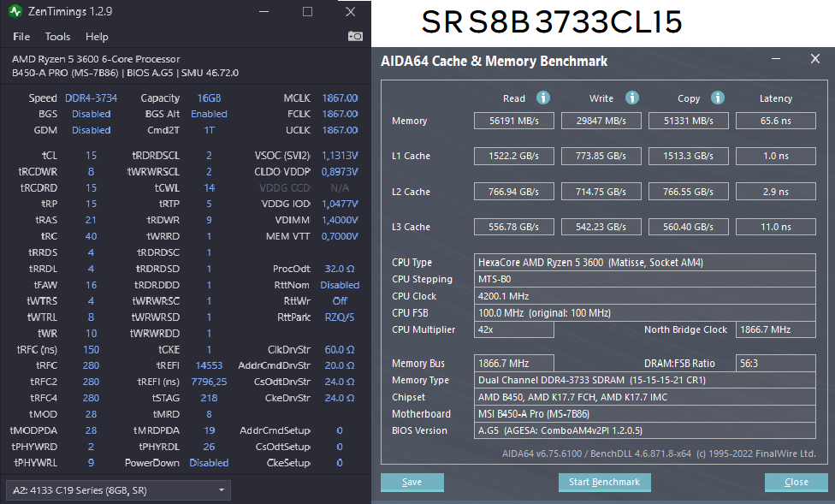Click the Memory Write 29847 MB/s field

[601, 121]
